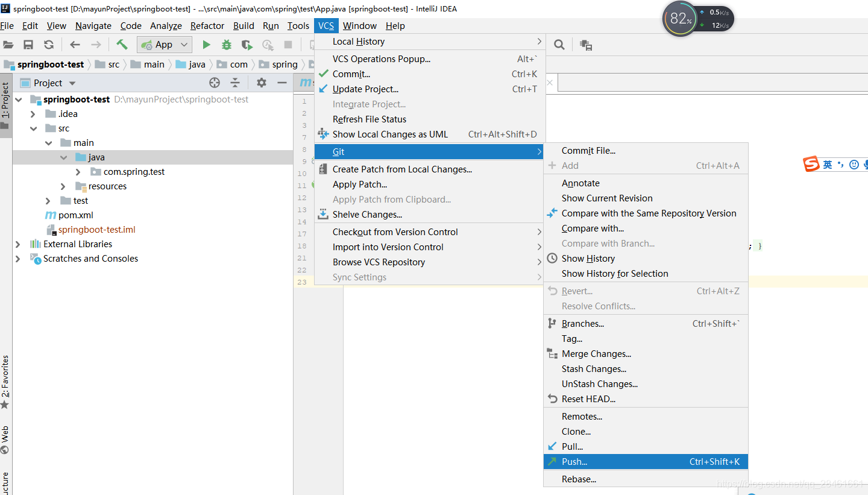Image resolution: width=868 pixels, height=495 pixels.
Task: Select Rebase... in Git submenu
Action: tap(646, 479)
